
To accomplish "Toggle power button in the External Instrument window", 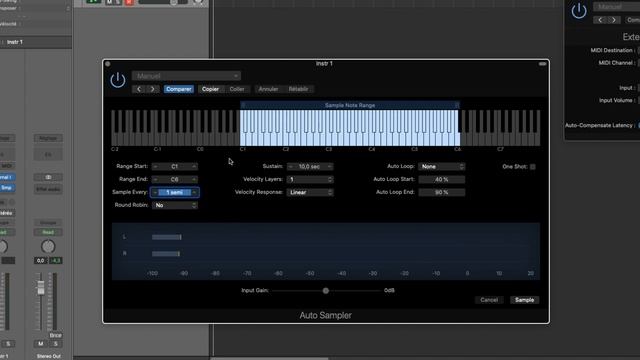I will coord(579,11).
